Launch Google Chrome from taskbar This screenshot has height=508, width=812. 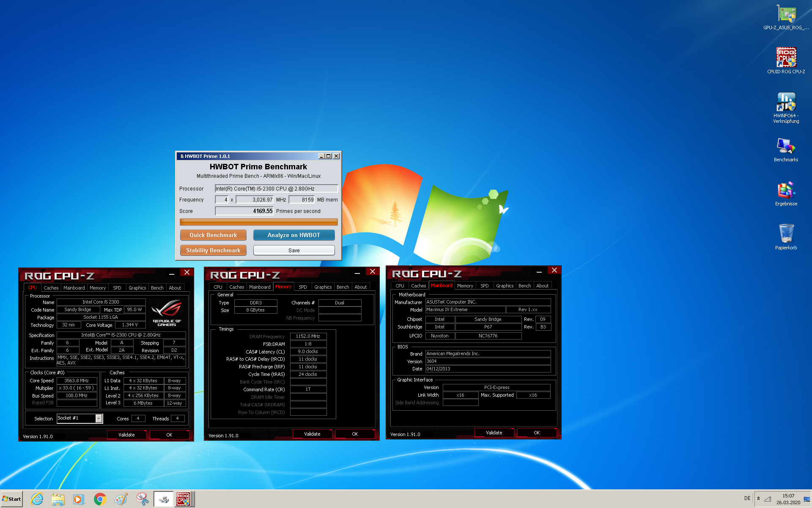pos(100,499)
